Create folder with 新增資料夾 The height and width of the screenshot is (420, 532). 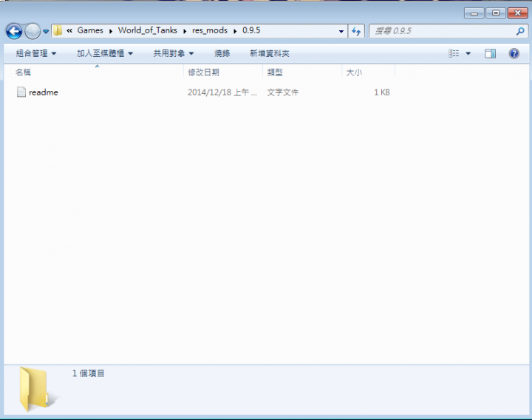(x=270, y=53)
